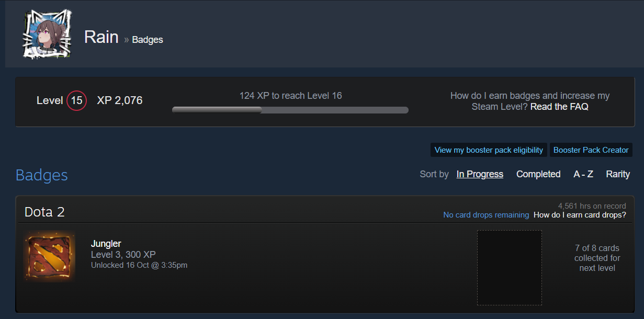The image size is (644, 319).
Task: Sort badges A - Z
Action: click(583, 174)
